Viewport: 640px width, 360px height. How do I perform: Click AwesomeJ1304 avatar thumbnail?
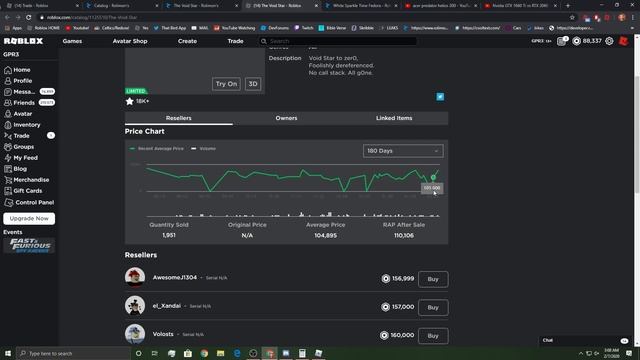(x=135, y=278)
